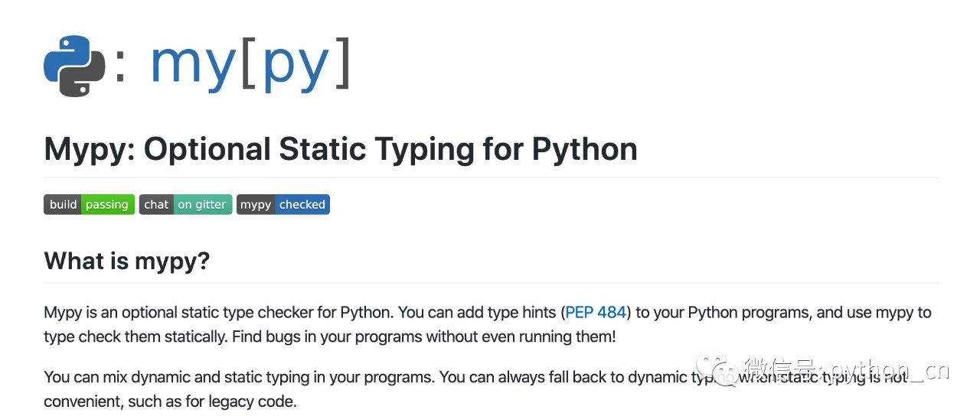The width and height of the screenshot is (980, 416).
Task: Open the chat on gitter badge
Action: [185, 204]
